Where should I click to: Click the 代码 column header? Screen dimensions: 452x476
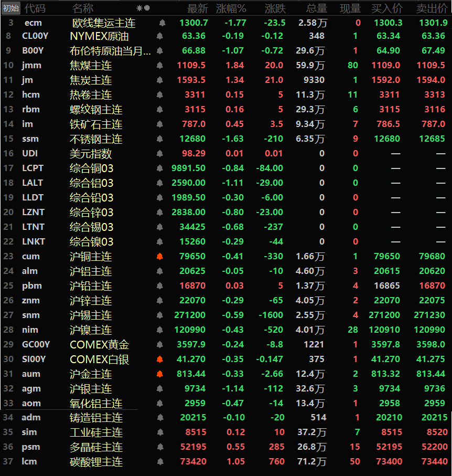tap(35, 8)
